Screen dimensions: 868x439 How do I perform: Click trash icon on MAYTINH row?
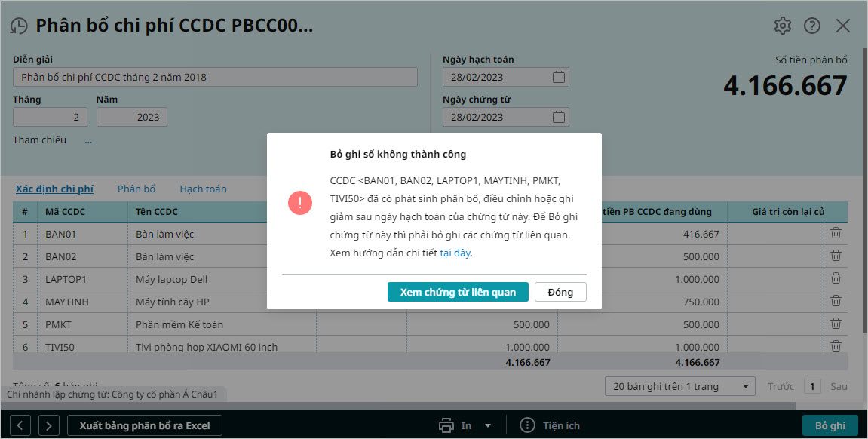[x=836, y=302]
